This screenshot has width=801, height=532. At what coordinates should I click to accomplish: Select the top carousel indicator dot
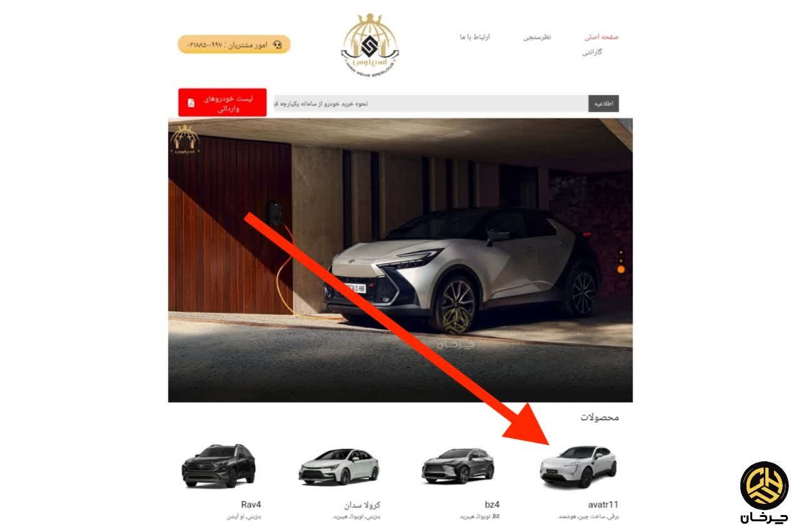click(621, 252)
